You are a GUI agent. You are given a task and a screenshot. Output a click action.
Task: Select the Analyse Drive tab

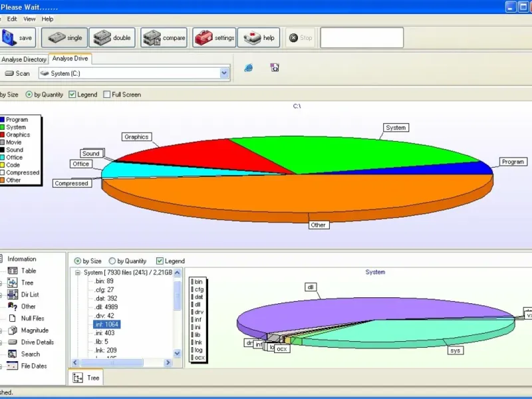(x=70, y=59)
